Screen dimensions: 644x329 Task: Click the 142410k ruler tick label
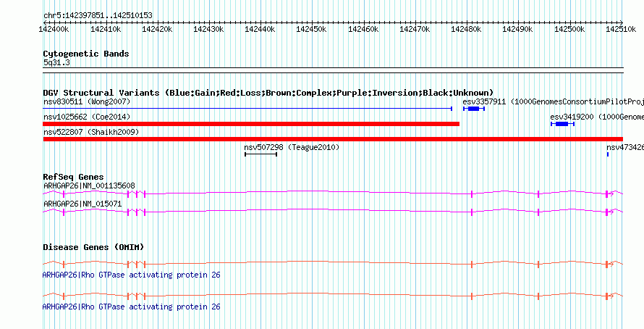pyautogui.click(x=106, y=29)
